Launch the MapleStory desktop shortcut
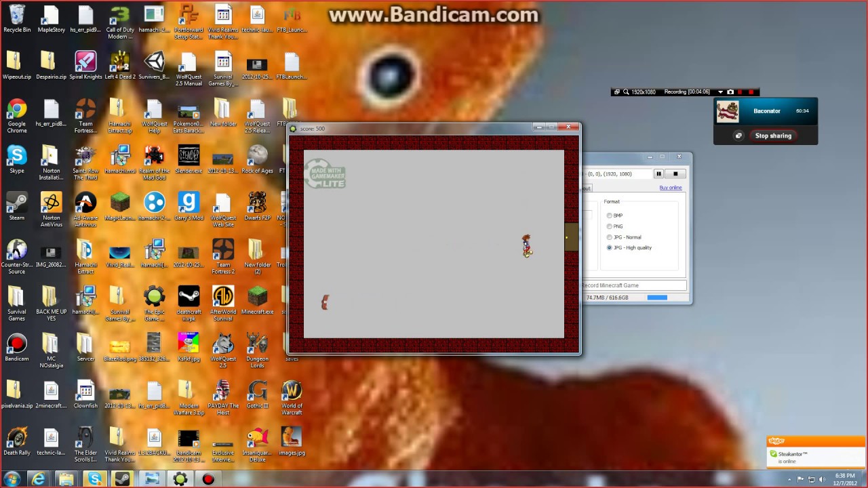The width and height of the screenshot is (868, 488). click(x=51, y=19)
